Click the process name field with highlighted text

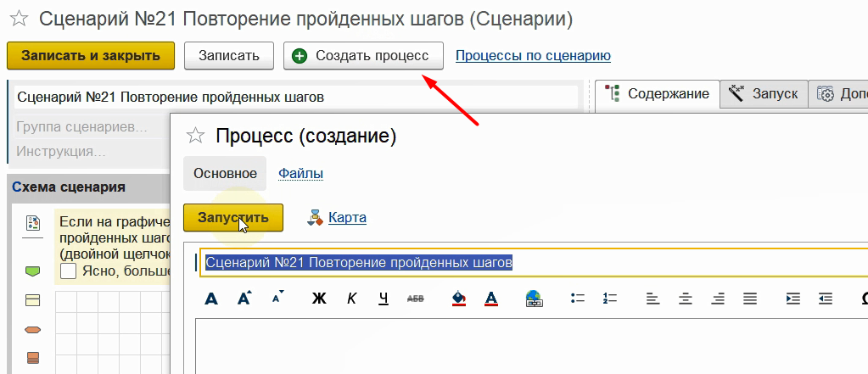[535, 262]
